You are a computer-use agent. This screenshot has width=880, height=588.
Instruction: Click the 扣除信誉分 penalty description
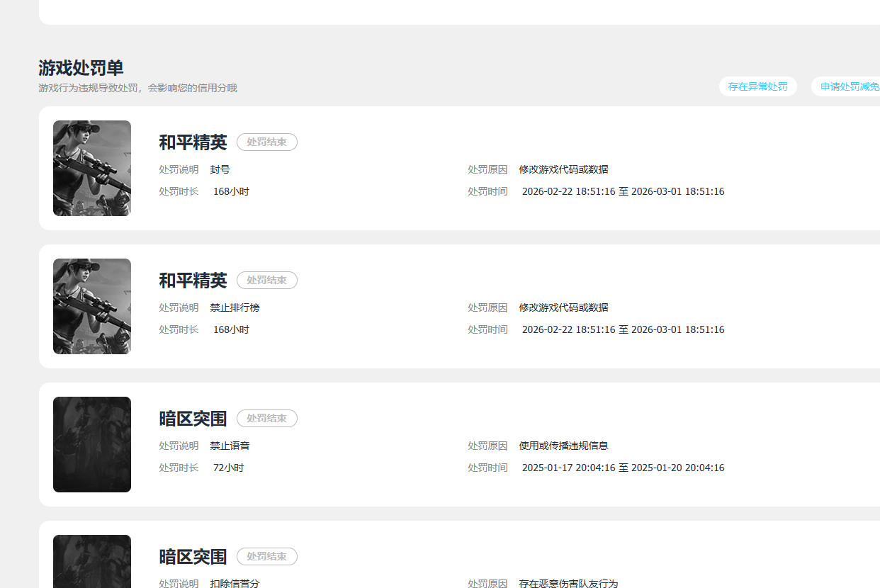click(x=235, y=583)
